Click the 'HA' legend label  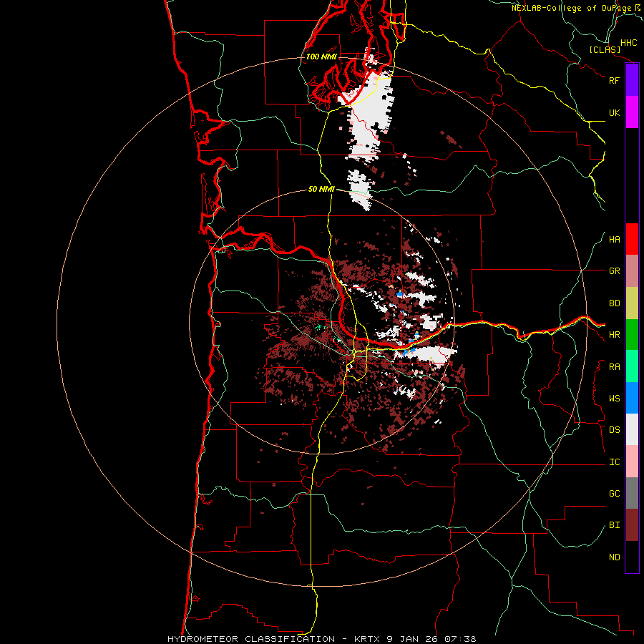tap(614, 240)
